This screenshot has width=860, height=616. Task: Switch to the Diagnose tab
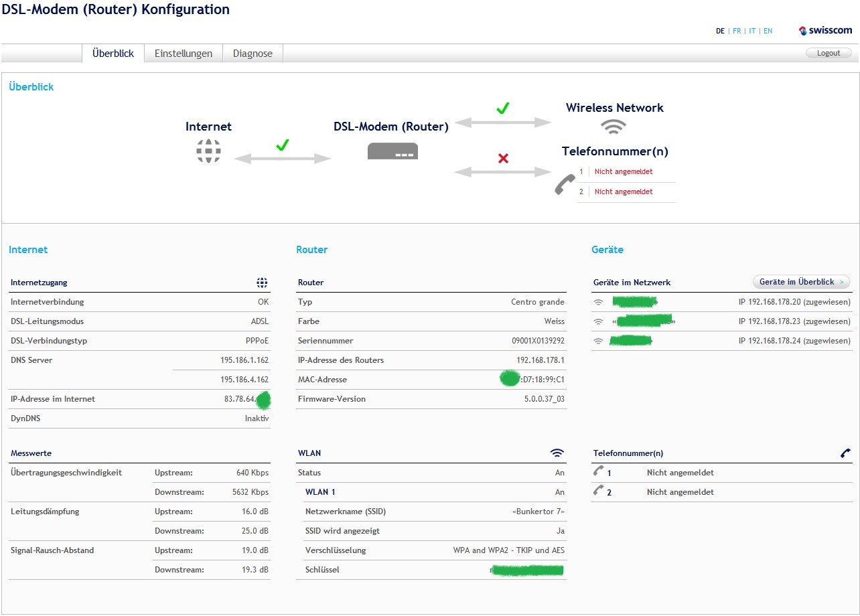pyautogui.click(x=253, y=54)
